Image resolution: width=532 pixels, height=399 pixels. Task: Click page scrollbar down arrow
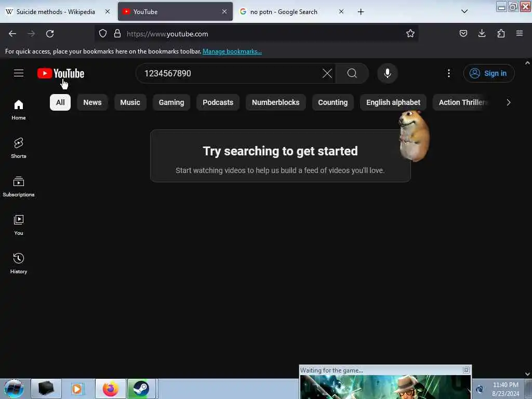tap(527, 374)
